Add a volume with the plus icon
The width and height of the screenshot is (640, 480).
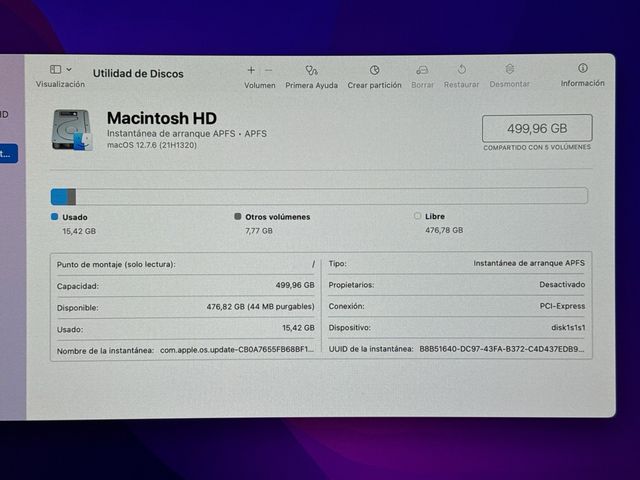[251, 70]
